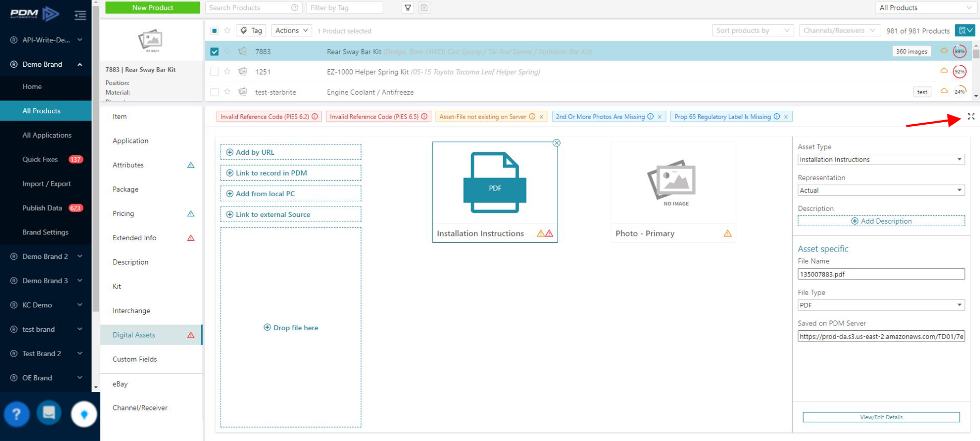Close the Asset-File not existing warning
The image size is (980, 441).
pos(541,117)
